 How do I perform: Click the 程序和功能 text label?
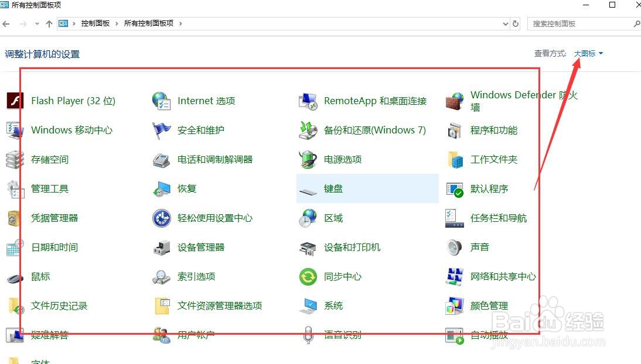click(494, 131)
